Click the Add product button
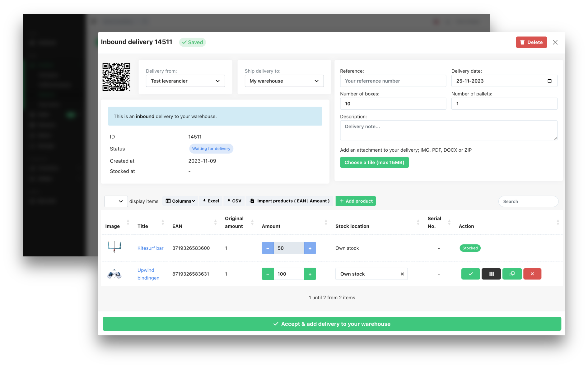The image size is (588, 368). coord(356,201)
